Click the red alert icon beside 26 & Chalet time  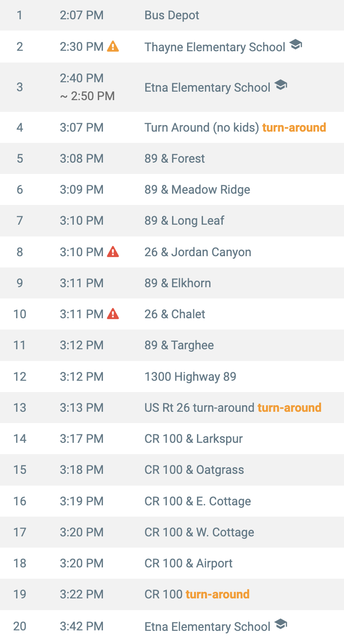tap(113, 314)
